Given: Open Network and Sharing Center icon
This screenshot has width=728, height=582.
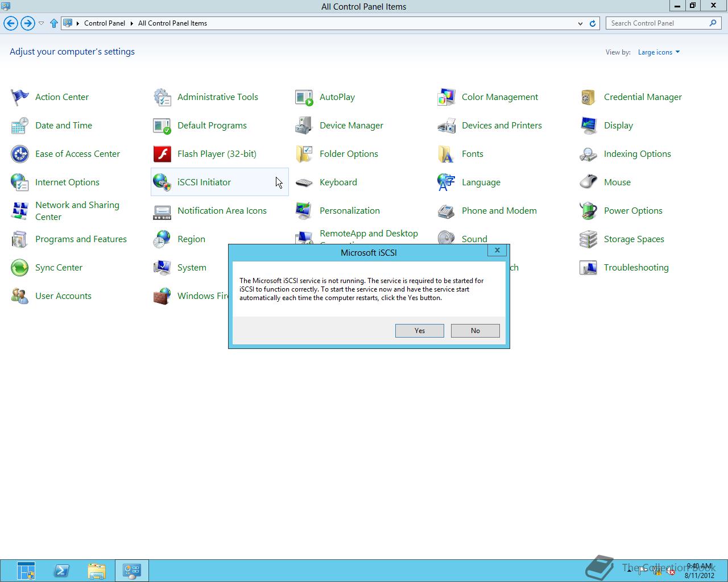Looking at the screenshot, I should coord(20,211).
